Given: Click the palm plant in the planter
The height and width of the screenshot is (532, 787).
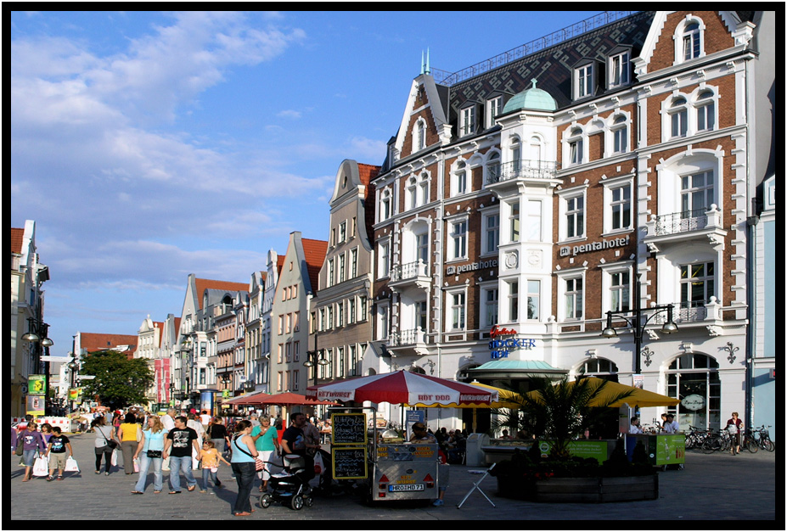Looking at the screenshot, I should [558, 412].
